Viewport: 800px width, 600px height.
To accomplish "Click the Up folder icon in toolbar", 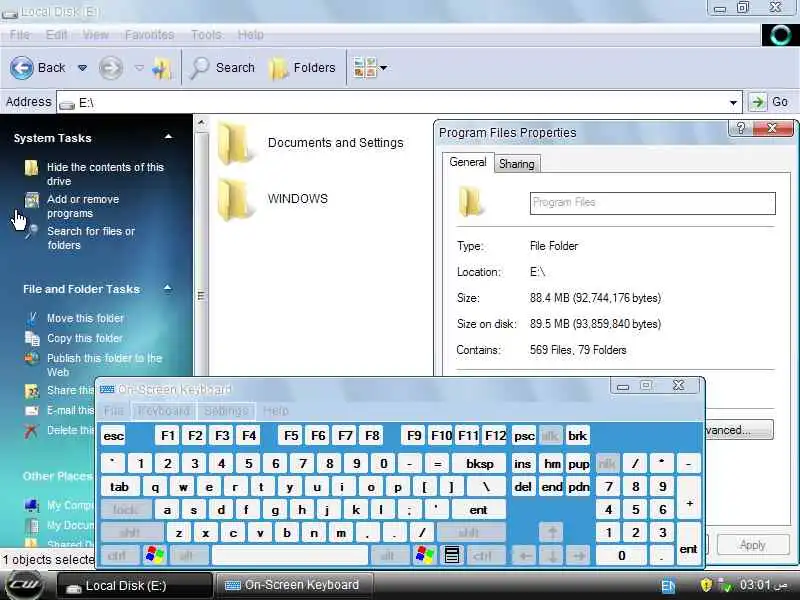I will 162,68.
